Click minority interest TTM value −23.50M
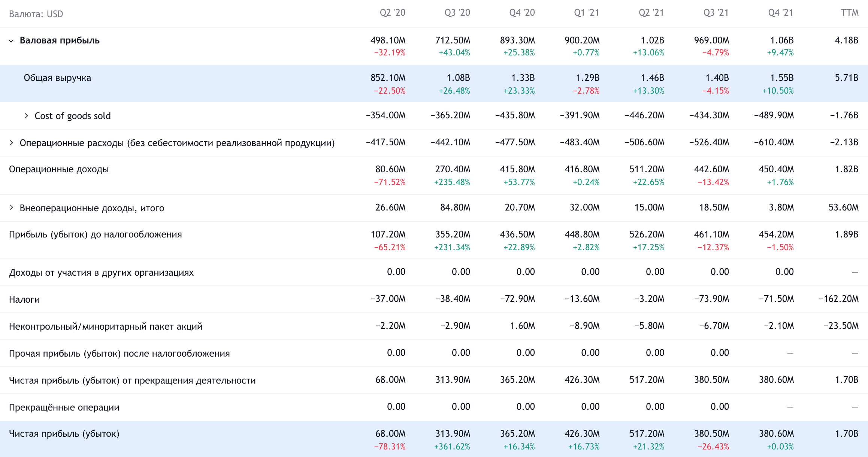The height and width of the screenshot is (457, 868). [841, 326]
